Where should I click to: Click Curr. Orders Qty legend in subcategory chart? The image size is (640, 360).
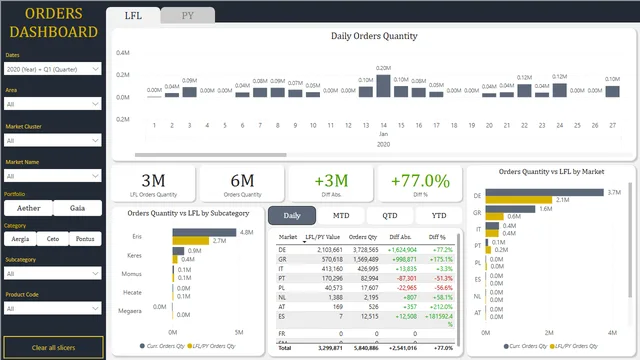click(x=162, y=346)
